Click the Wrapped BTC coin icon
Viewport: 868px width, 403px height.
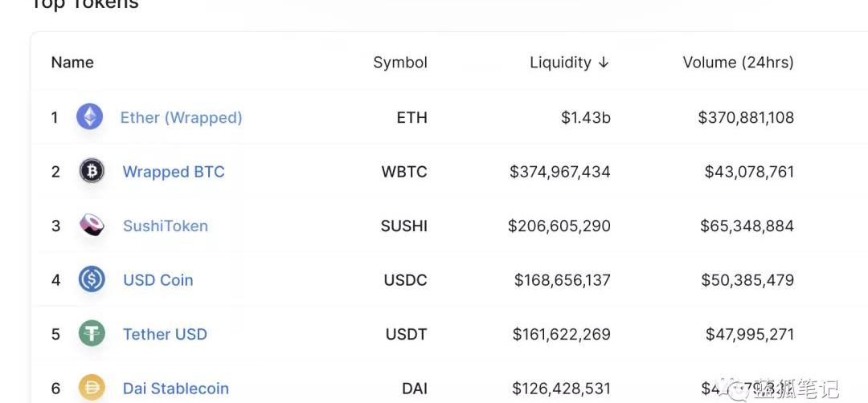[x=92, y=171]
